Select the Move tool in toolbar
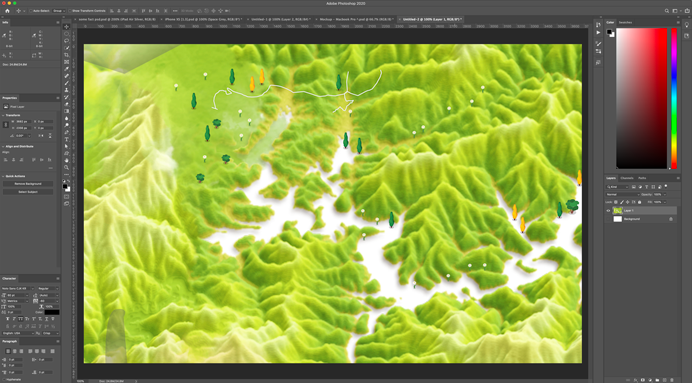Screen dimensions: 692x383 coord(67,26)
